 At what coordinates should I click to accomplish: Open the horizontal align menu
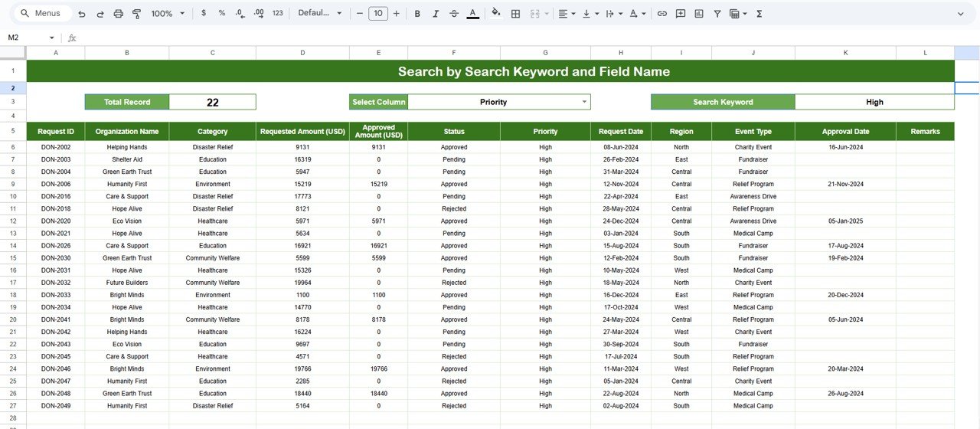(x=566, y=14)
